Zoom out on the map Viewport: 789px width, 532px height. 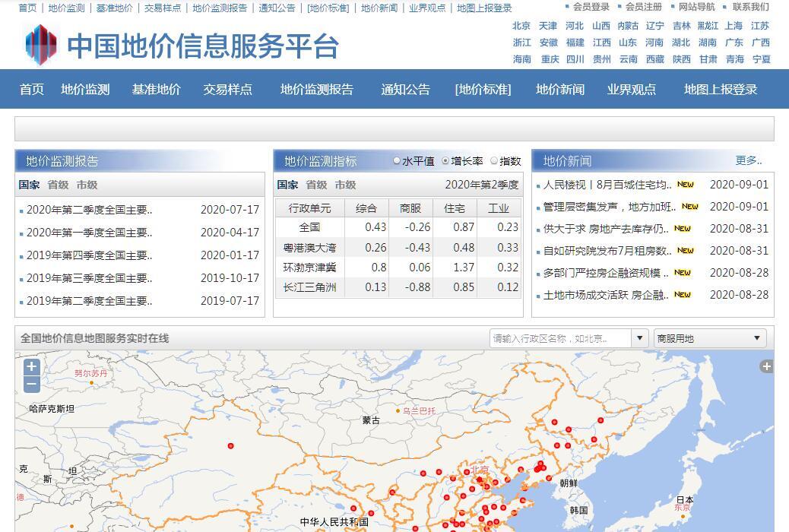point(31,385)
